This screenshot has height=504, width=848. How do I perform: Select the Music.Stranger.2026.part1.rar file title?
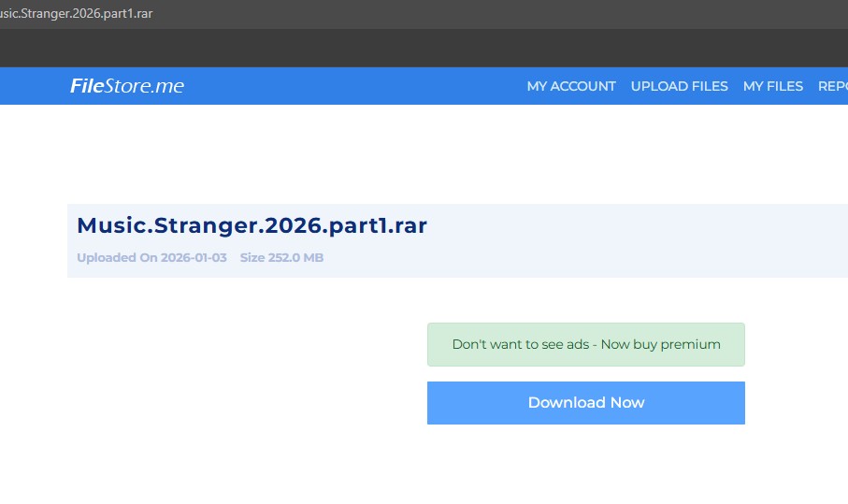click(x=252, y=225)
